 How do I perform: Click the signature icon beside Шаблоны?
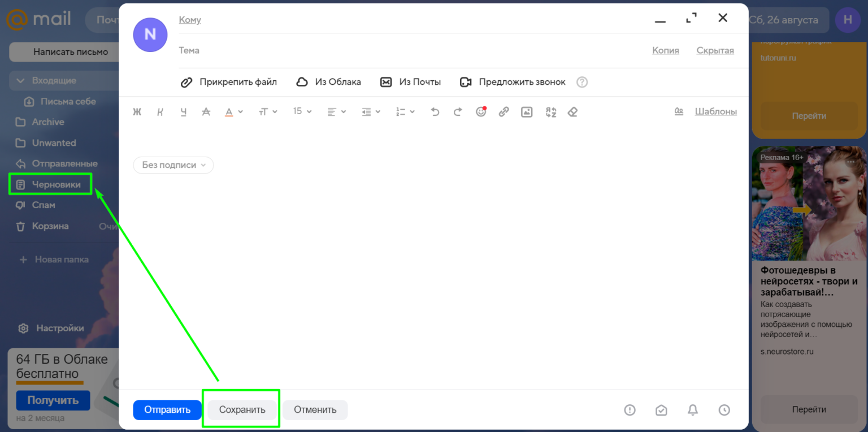pos(679,111)
